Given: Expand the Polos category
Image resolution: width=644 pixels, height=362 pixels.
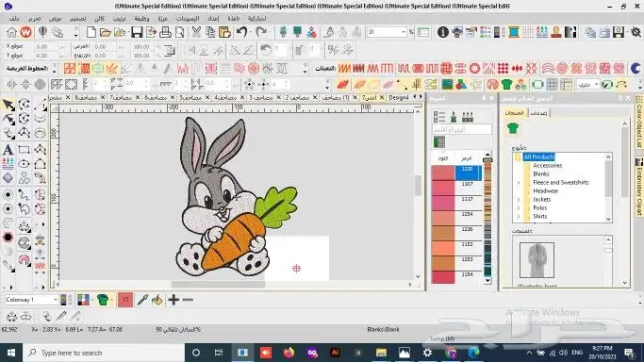Looking at the screenshot, I should tap(519, 207).
